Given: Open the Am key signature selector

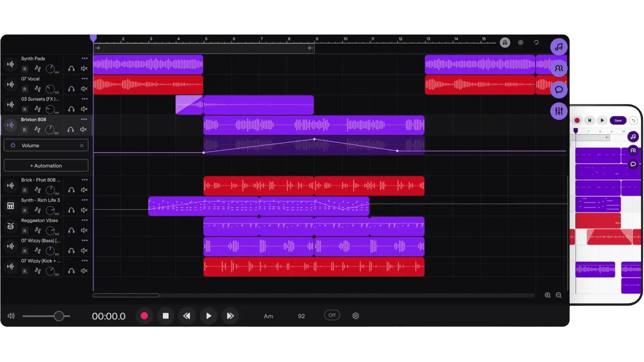Looking at the screenshot, I should [269, 316].
